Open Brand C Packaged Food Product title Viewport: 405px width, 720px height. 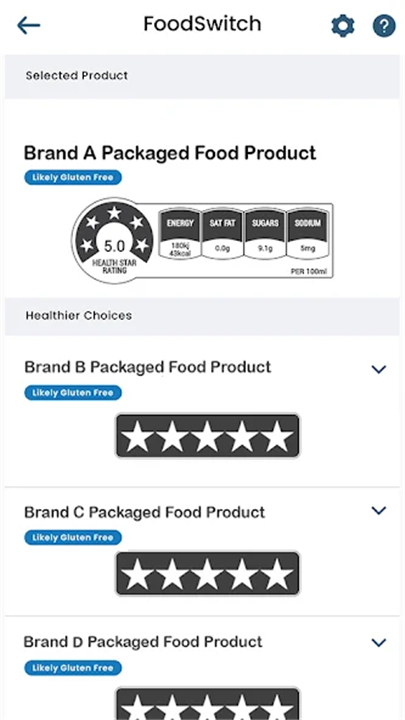pyautogui.click(x=145, y=512)
